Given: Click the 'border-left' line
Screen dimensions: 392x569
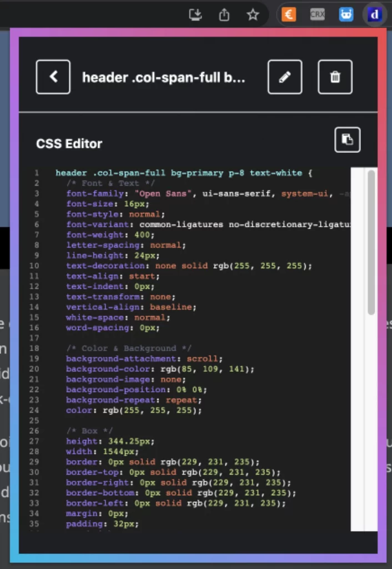Looking at the screenshot, I should 176,503.
